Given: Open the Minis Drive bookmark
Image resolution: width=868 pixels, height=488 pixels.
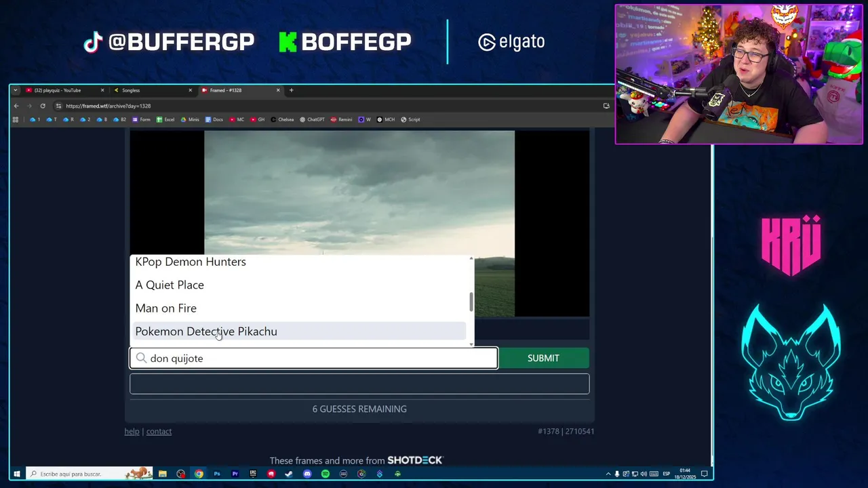Looking at the screenshot, I should click(x=190, y=119).
